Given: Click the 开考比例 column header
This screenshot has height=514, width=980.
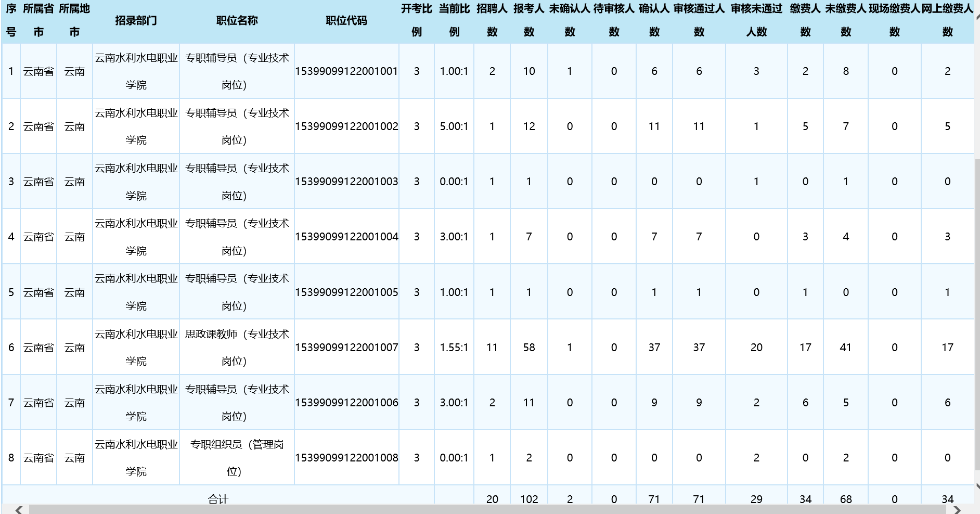Looking at the screenshot, I should [x=416, y=21].
